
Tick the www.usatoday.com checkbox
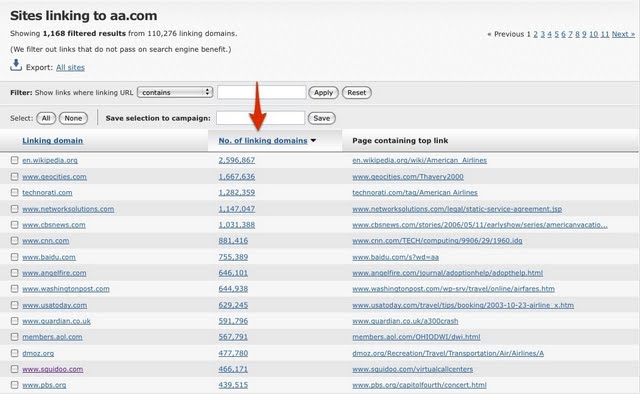15,305
